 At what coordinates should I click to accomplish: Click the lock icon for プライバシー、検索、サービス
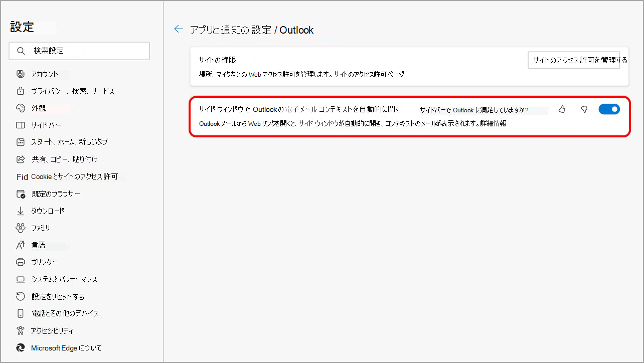pos(21,91)
